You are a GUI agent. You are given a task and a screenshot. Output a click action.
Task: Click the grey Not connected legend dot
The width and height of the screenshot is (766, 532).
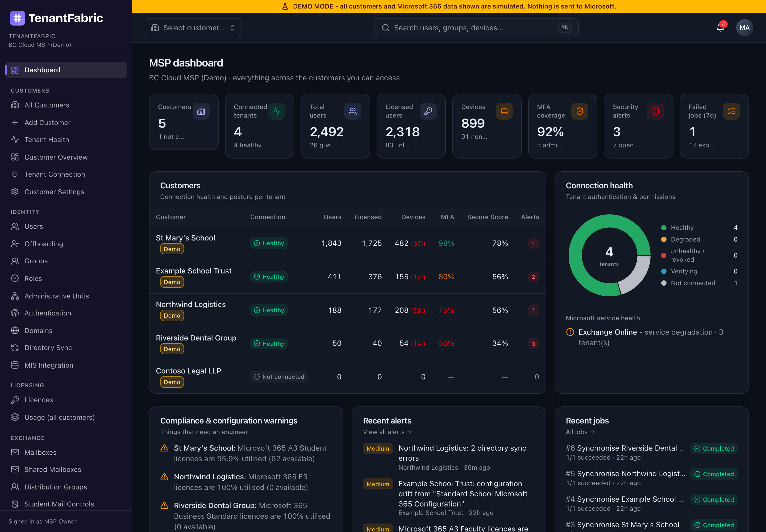pos(664,283)
